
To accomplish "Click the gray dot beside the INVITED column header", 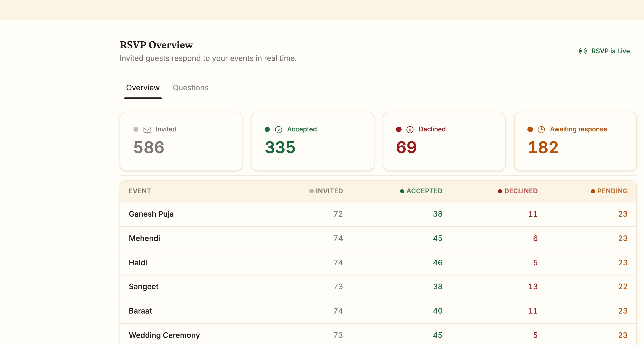I will click(312, 191).
